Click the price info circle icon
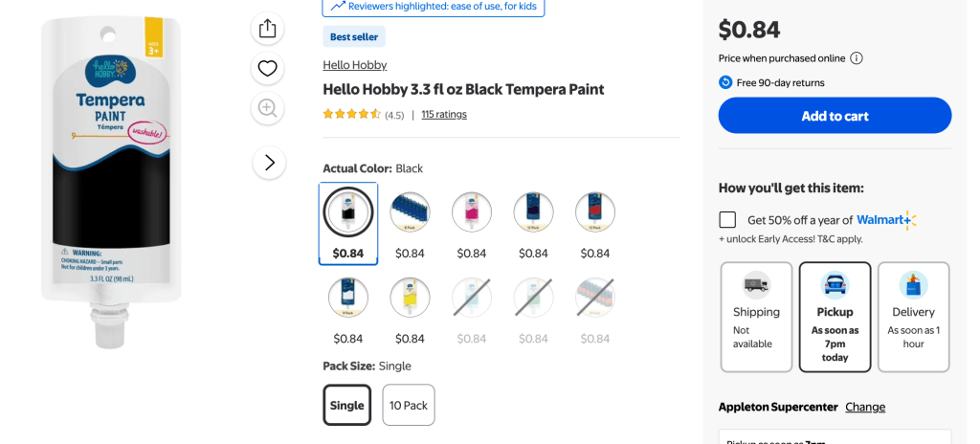 point(857,58)
